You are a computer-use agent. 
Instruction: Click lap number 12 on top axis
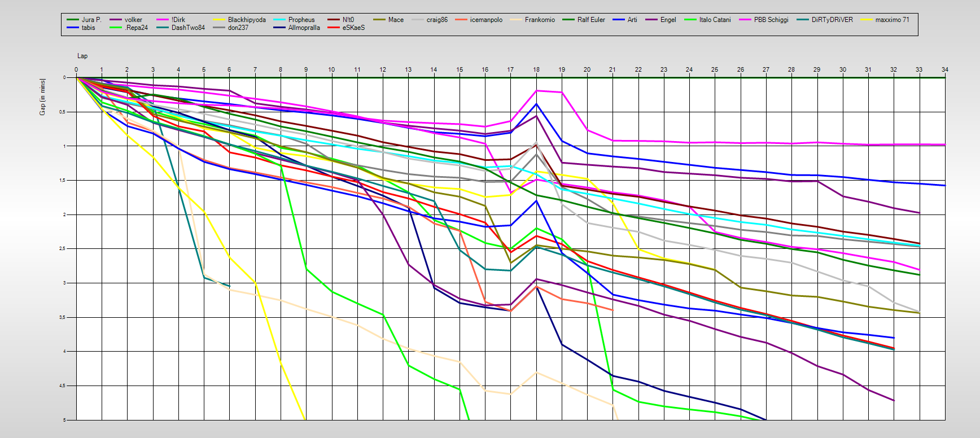point(383,70)
